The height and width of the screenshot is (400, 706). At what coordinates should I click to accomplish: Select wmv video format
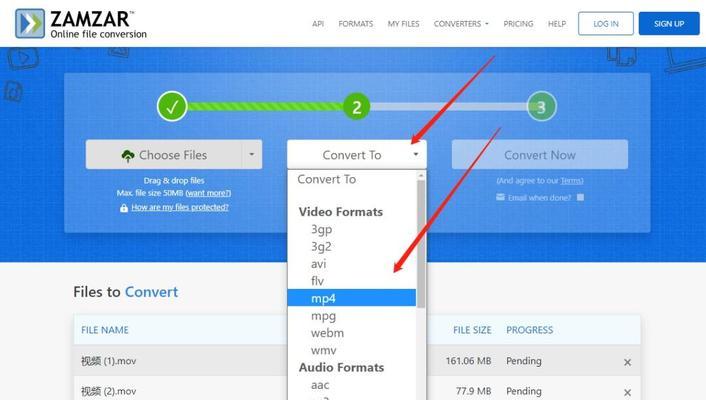click(352, 350)
